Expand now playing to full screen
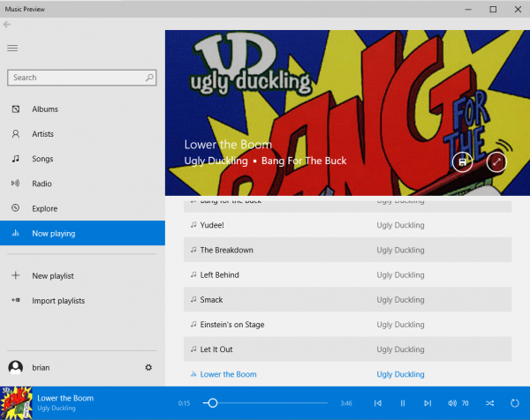 496,162
